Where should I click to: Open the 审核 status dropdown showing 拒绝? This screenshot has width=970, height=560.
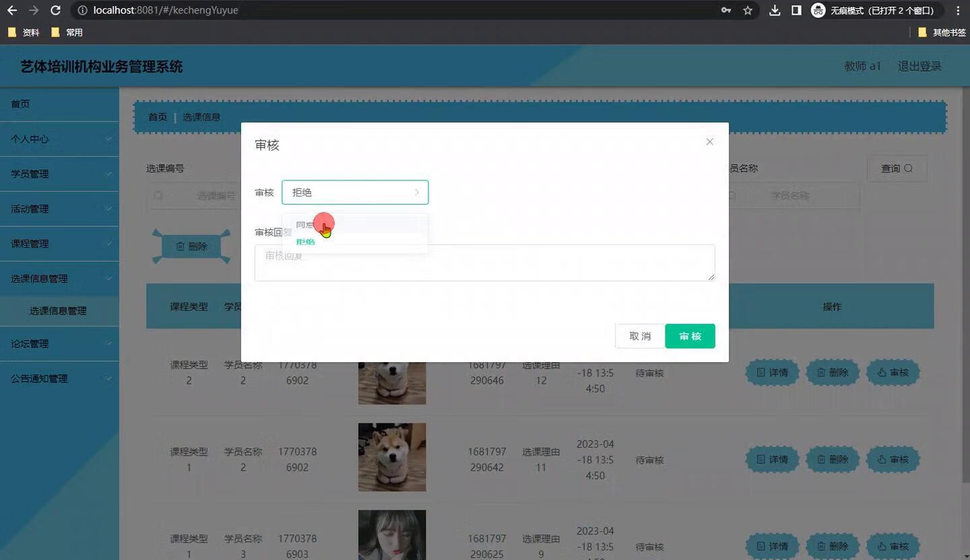coord(355,193)
